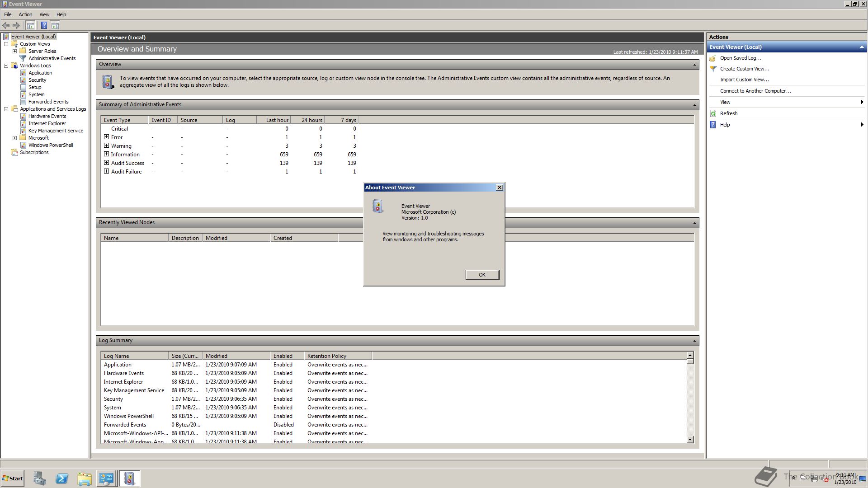Click the Windows Start button
The width and height of the screenshot is (868, 488).
pos(12,479)
